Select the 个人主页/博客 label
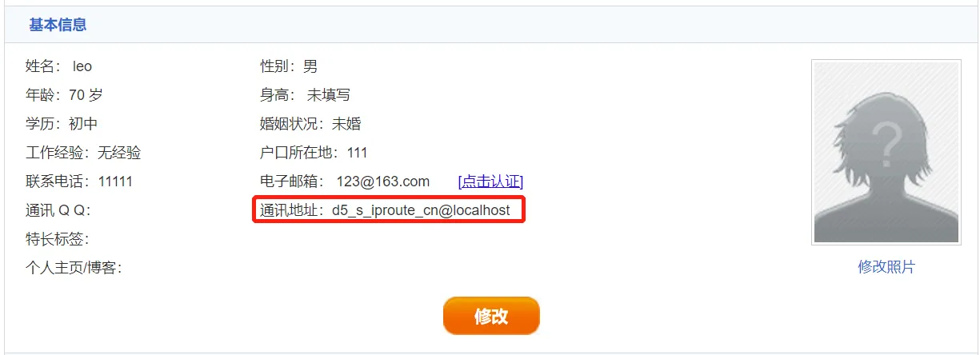Screen dimensions: 980x355 click(74, 268)
